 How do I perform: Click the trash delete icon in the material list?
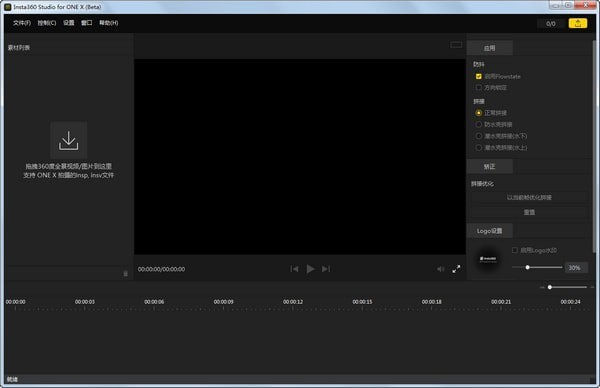point(126,274)
